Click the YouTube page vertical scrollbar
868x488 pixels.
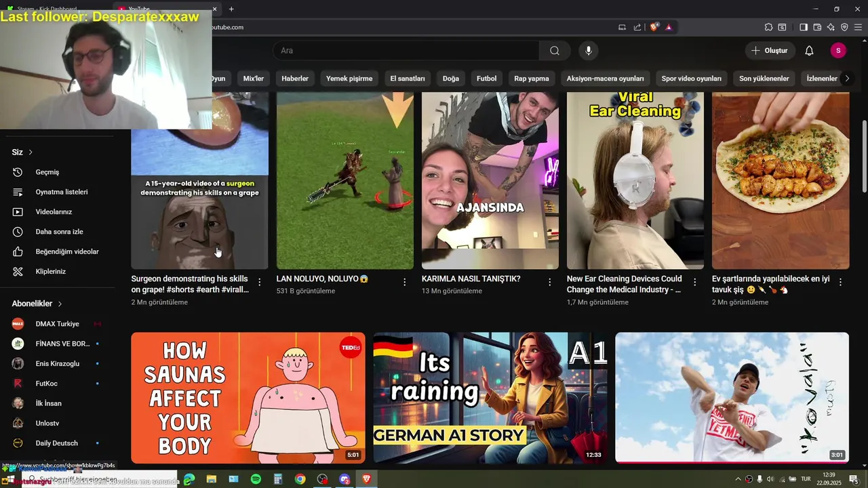tap(864, 156)
